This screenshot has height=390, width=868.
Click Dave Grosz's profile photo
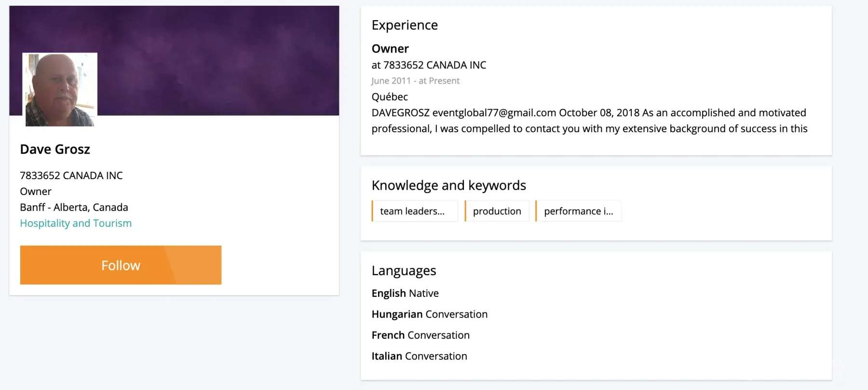coord(60,90)
